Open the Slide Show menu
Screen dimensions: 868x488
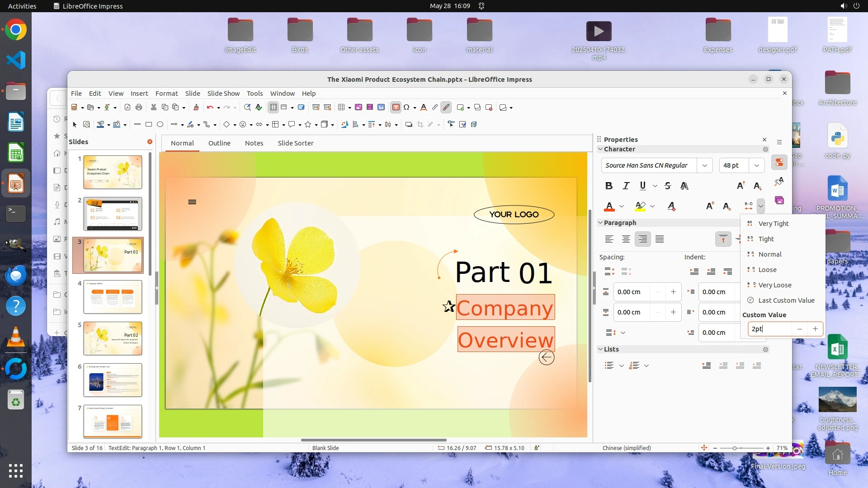pos(223,93)
